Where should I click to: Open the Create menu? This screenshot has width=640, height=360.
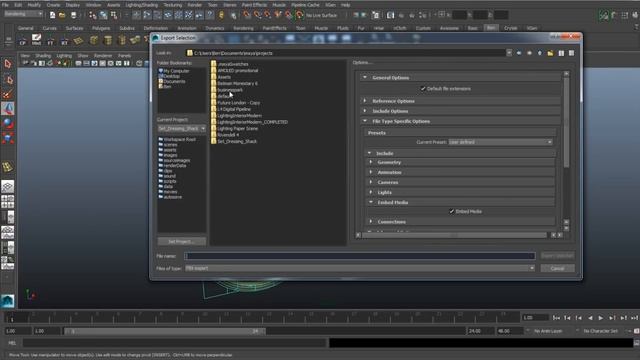click(x=53, y=5)
